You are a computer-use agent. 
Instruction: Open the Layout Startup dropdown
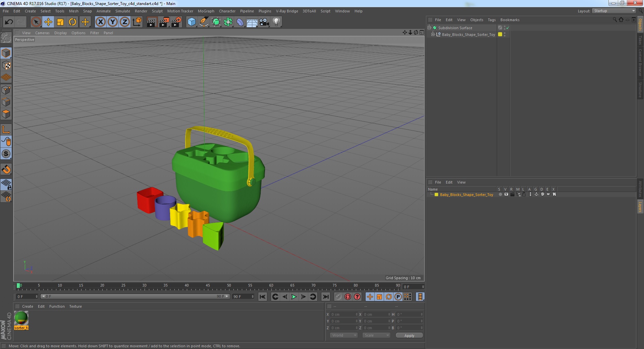point(614,11)
